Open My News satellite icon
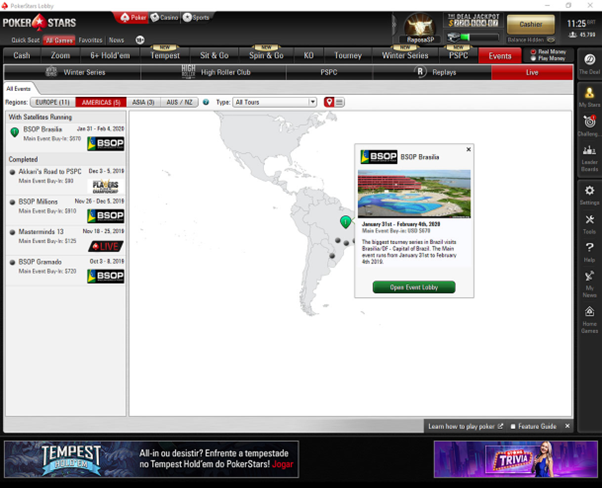The width and height of the screenshot is (602, 488). (x=589, y=276)
